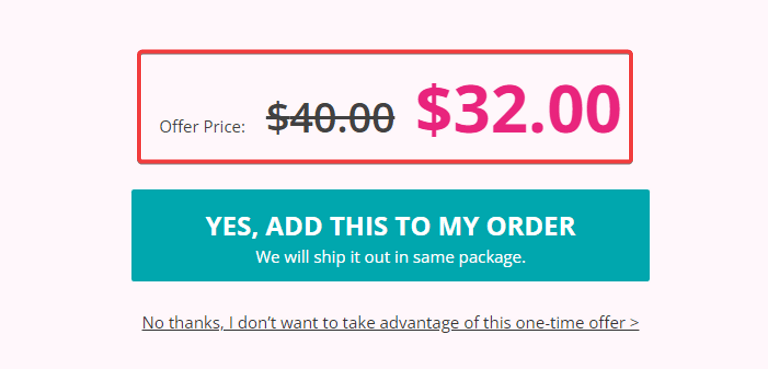Click the red-bordered offer price box

click(385, 106)
